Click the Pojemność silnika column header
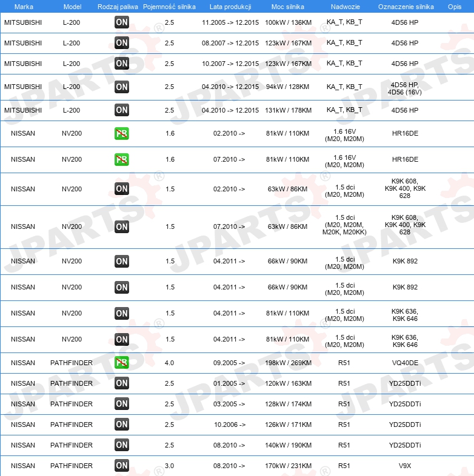The height and width of the screenshot is (476, 474). [169, 7]
